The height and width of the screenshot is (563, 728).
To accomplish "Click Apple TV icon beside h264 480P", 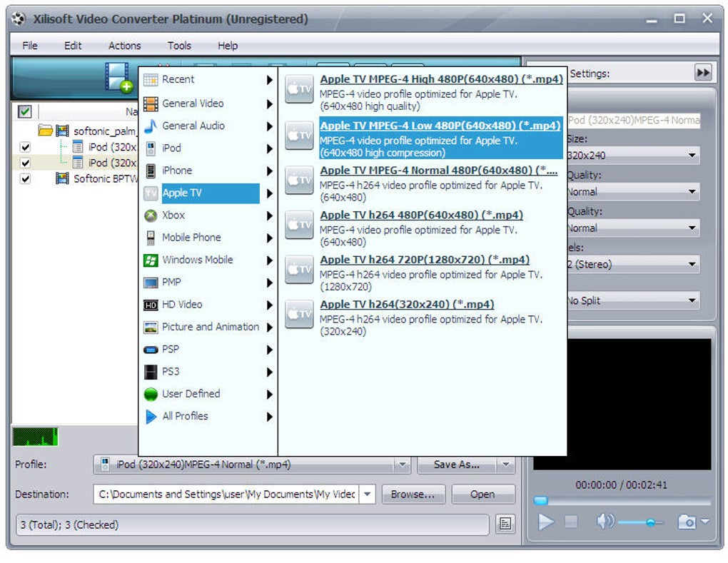I will pos(299,225).
